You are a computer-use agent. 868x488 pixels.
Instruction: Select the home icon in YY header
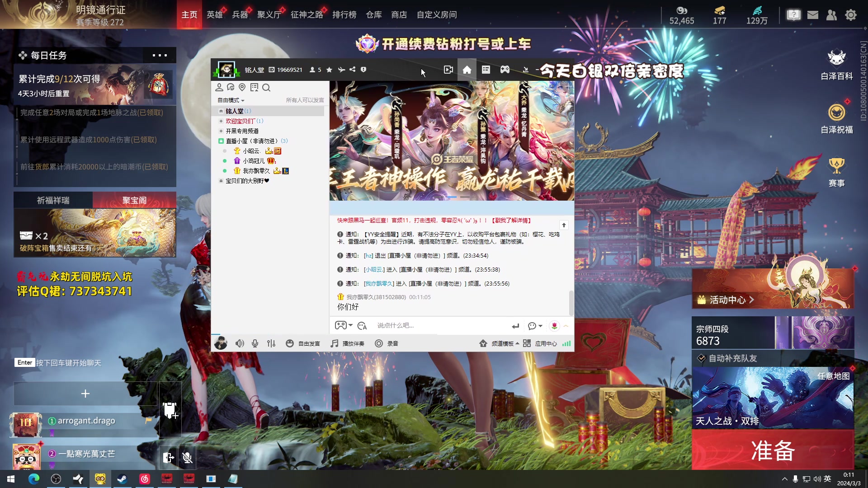pos(467,70)
